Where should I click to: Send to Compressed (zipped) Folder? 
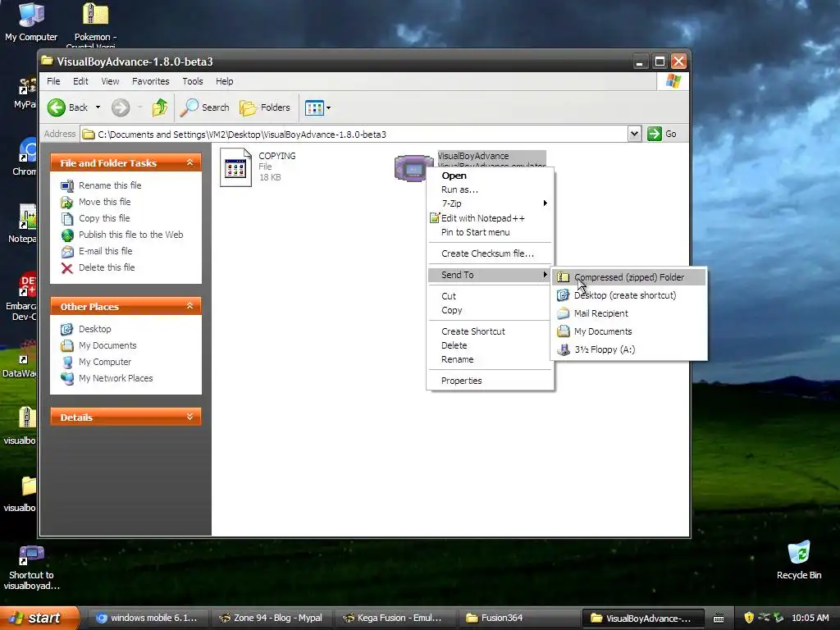(629, 277)
